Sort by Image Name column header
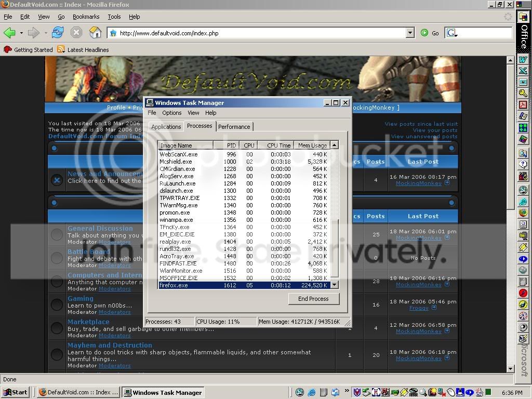The width and height of the screenshot is (532, 399). coord(185,145)
